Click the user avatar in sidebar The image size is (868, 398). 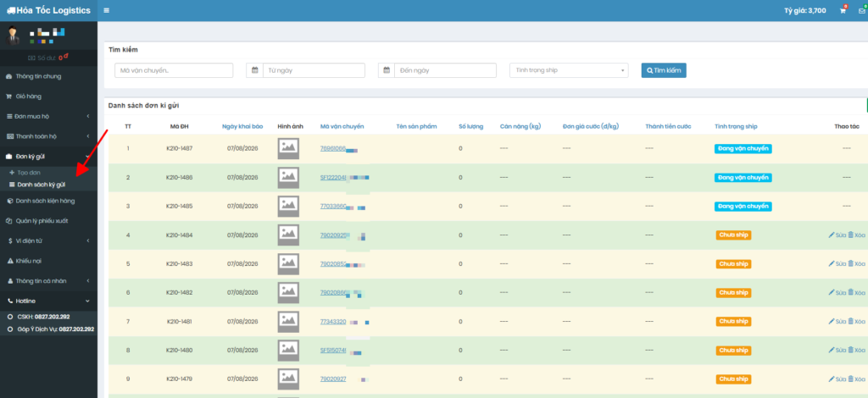pos(12,36)
